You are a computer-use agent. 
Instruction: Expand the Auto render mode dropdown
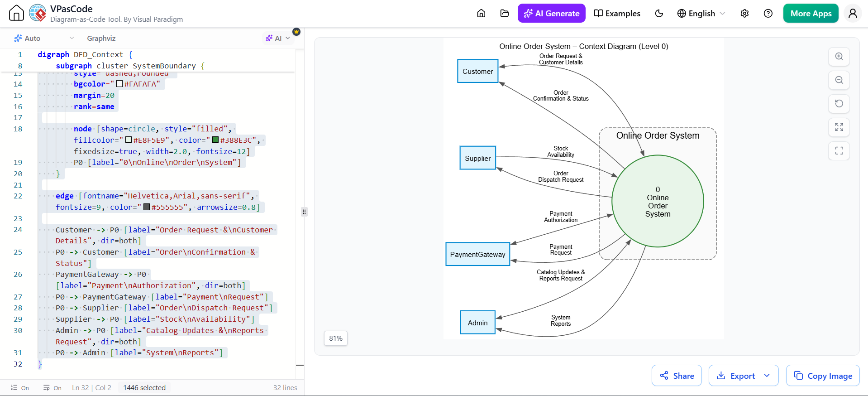click(44, 39)
